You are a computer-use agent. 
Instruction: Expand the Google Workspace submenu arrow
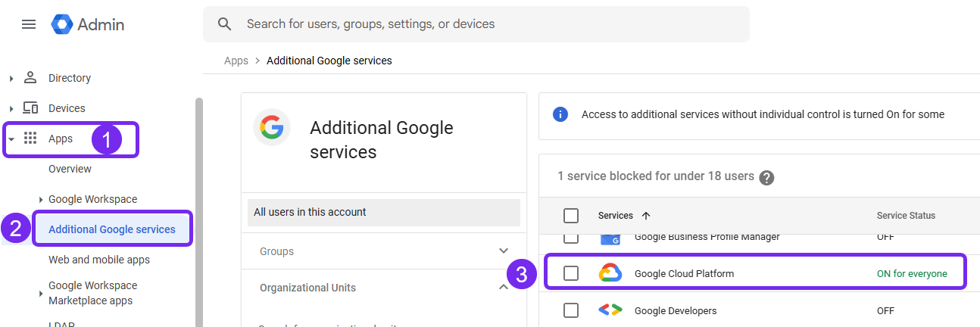pos(41,199)
